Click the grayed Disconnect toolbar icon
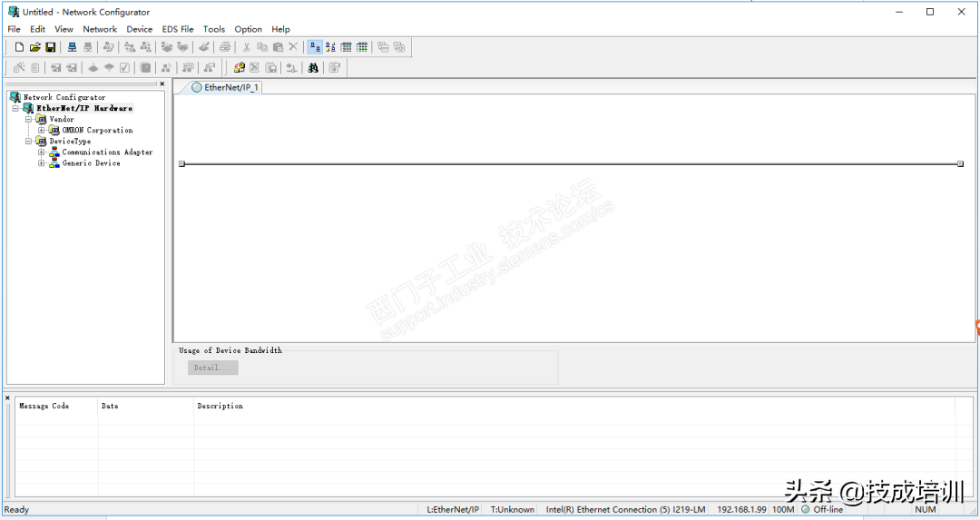Image resolution: width=980 pixels, height=520 pixels. tap(88, 47)
